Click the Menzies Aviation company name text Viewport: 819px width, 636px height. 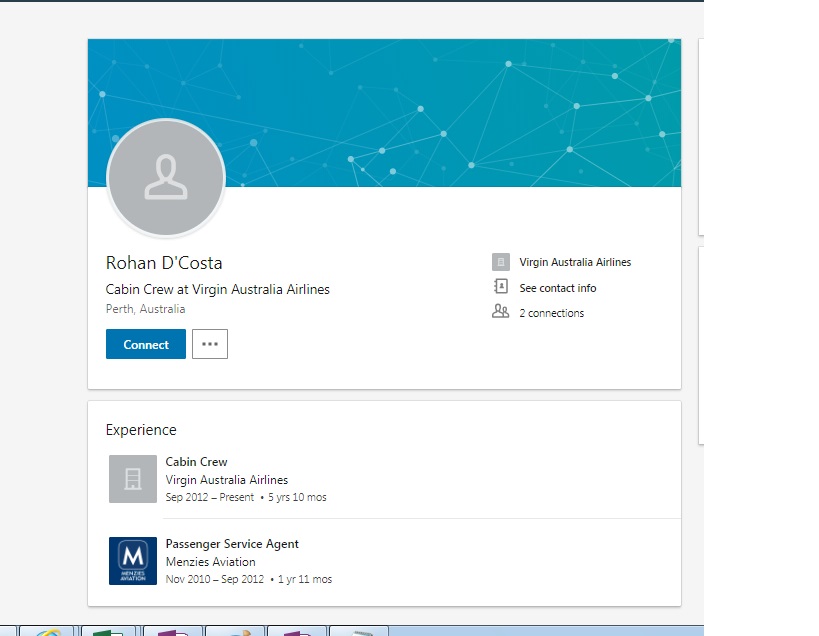(210, 562)
